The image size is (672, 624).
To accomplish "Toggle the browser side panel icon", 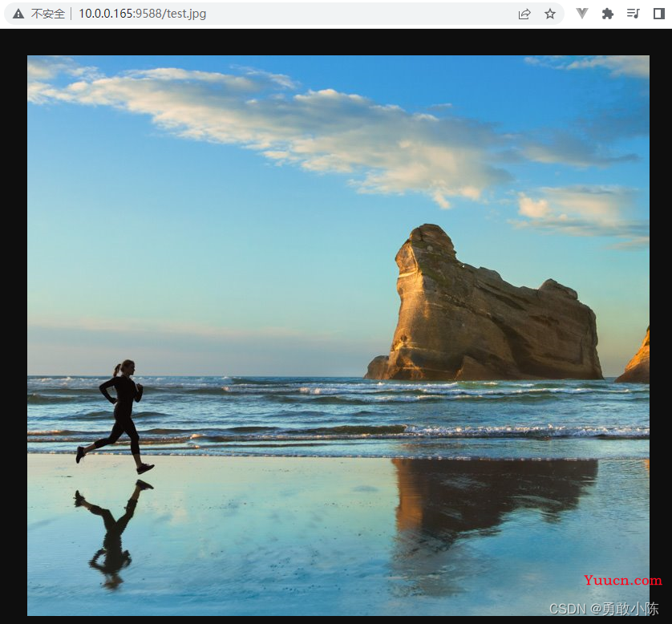I will coord(658,14).
